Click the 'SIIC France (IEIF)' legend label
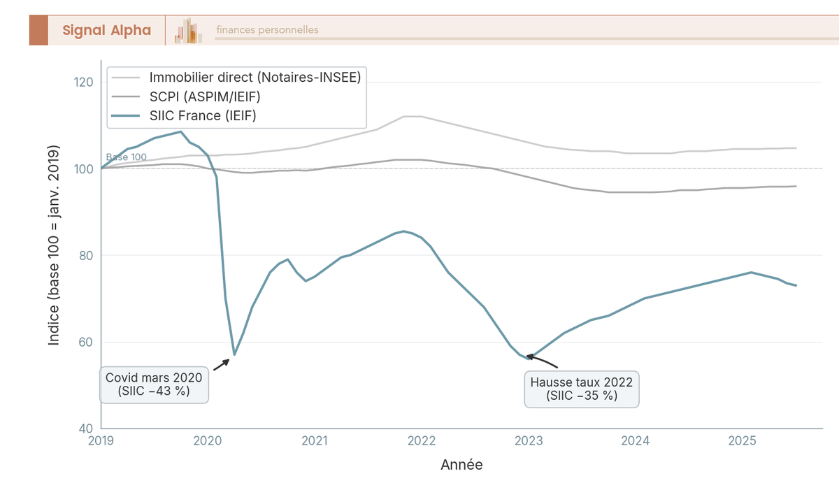Viewport: 839px width, 504px height. coord(202,115)
